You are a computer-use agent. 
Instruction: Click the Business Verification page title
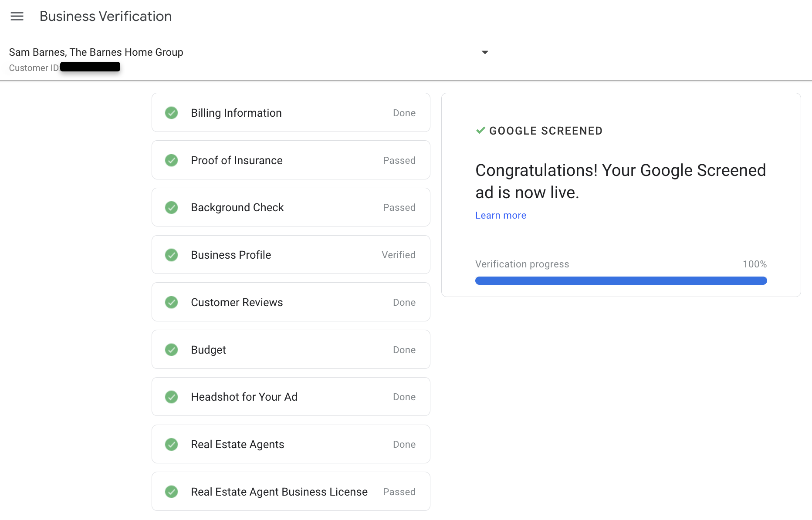[105, 16]
